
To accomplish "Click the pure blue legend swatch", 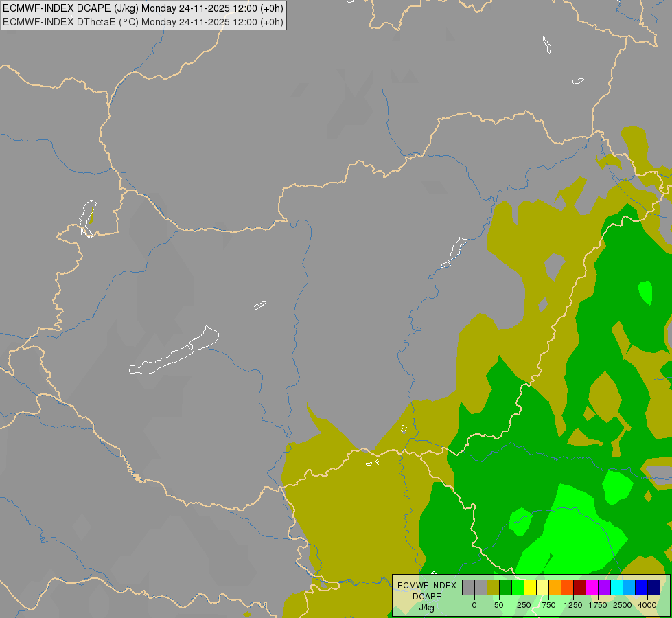I will [x=642, y=587].
